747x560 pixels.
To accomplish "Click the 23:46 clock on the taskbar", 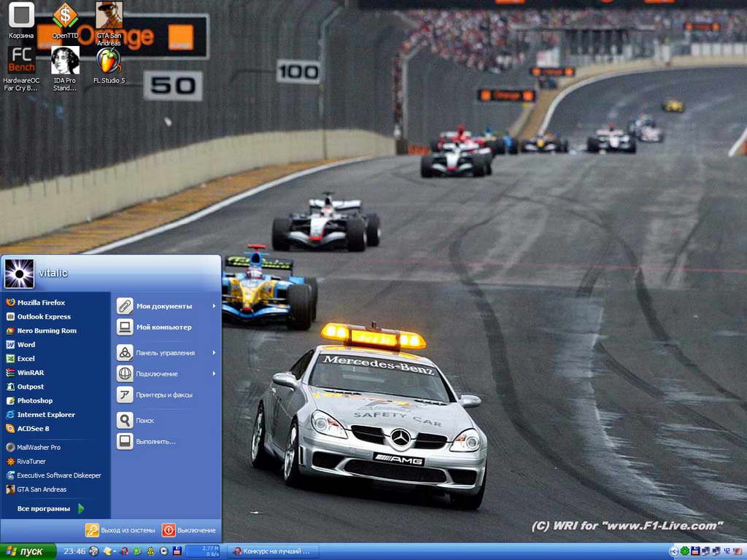I will tap(74, 551).
